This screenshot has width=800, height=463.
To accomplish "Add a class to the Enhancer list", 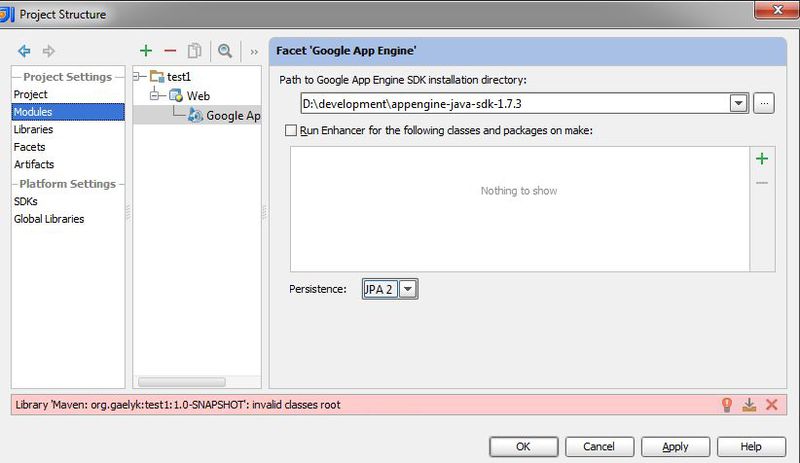I will tap(762, 159).
